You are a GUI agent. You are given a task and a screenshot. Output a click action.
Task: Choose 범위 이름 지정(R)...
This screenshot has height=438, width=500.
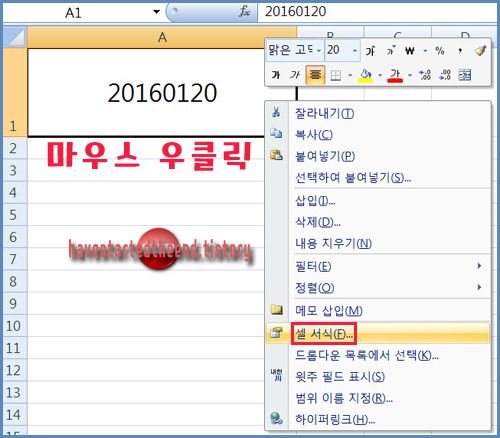(x=378, y=398)
